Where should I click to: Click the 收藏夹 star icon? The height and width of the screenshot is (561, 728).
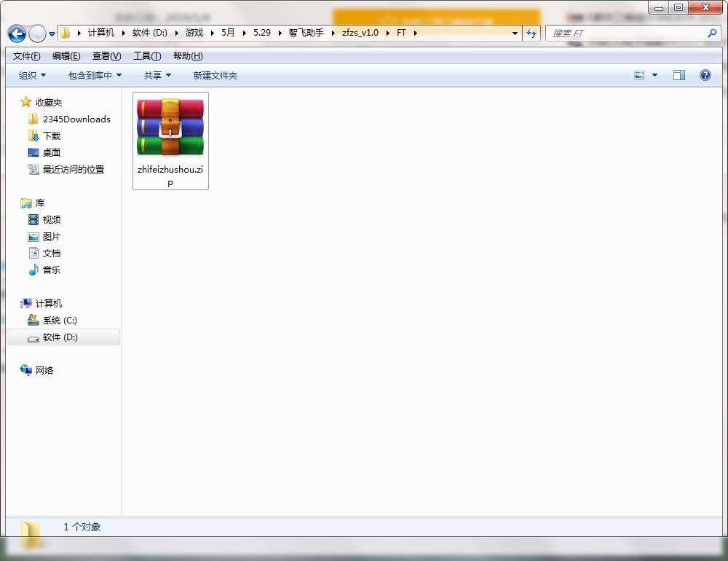click(26, 102)
